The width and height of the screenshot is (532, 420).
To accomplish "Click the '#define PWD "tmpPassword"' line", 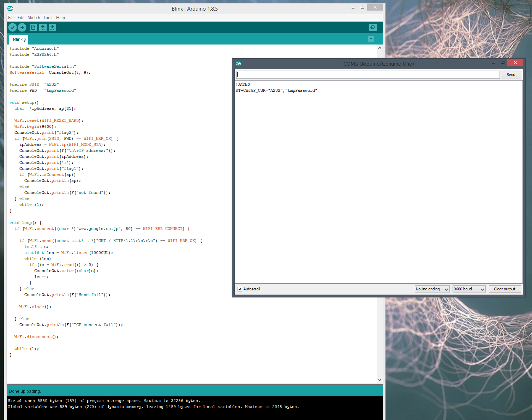I will tap(43, 90).
